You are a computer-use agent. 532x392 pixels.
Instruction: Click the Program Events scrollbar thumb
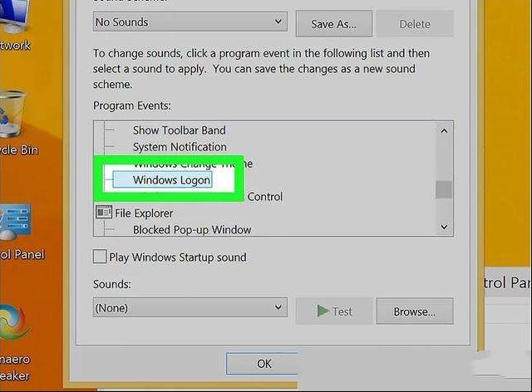(x=444, y=189)
